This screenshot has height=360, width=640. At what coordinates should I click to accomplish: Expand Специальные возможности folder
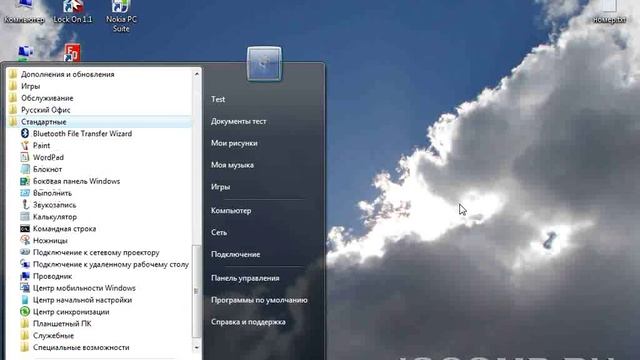75,347
